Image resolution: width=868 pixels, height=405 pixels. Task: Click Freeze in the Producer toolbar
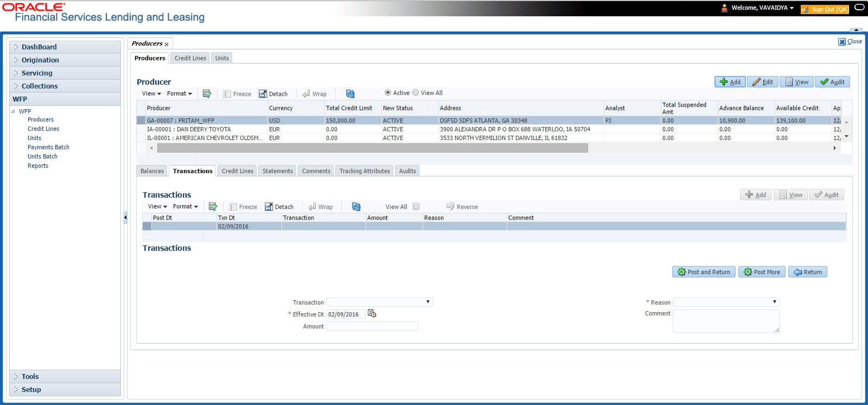click(x=237, y=94)
